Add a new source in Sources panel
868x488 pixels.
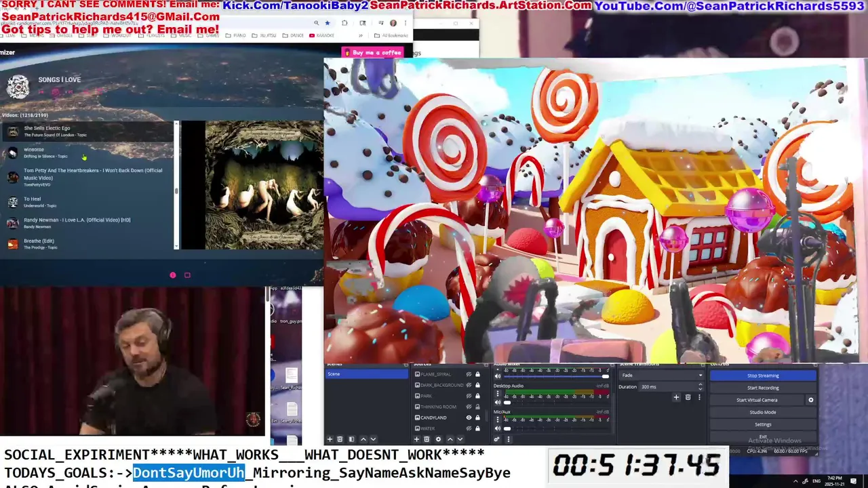[x=416, y=439]
